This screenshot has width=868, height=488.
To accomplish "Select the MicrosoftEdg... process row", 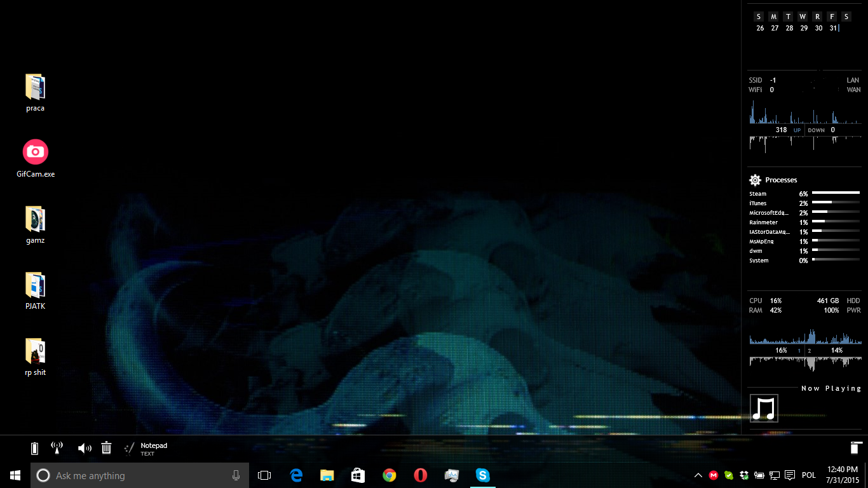I will (804, 212).
